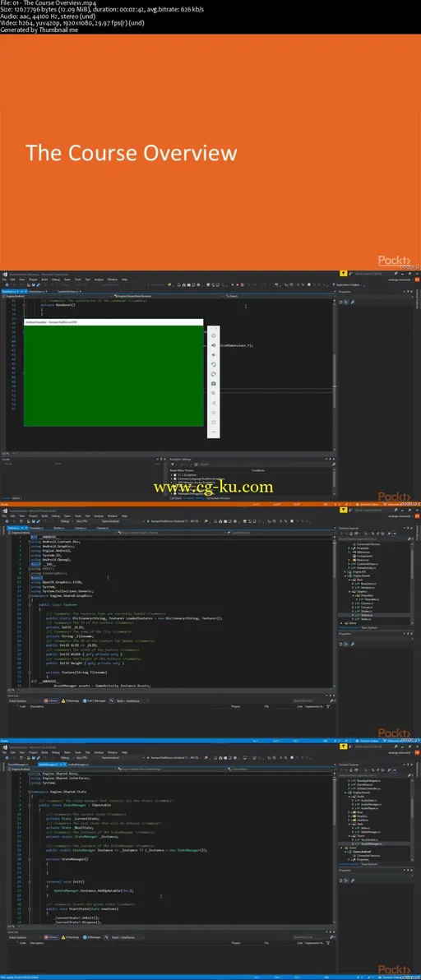The image size is (421, 980).
Task: Click the rotate right icon on the emulator toolbar
Action: pyautogui.click(x=214, y=374)
